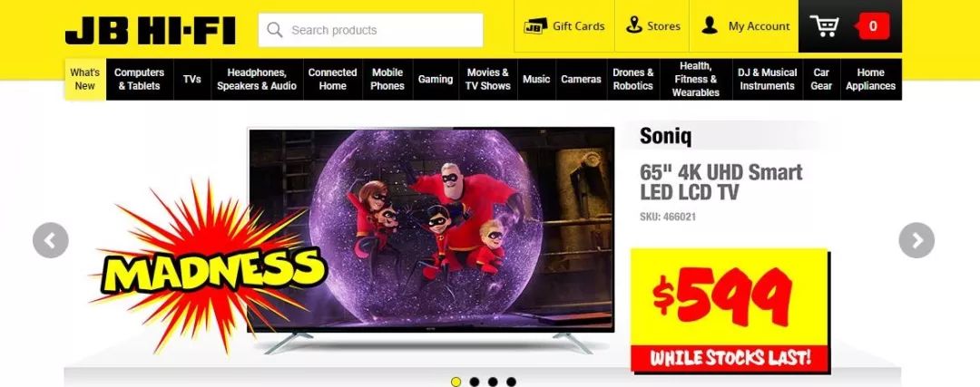Screen dimensions: 980x387
Task: Click the Search products field
Action: [x=370, y=30]
